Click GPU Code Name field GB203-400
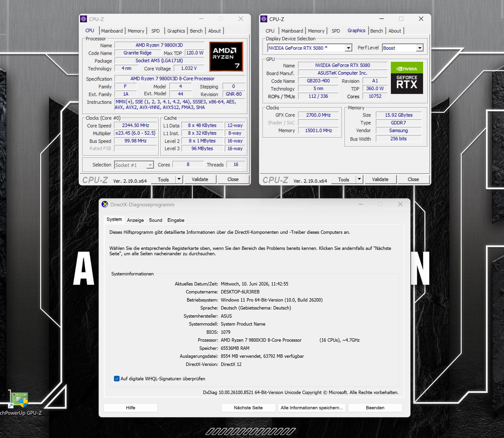The image size is (504, 438). [x=318, y=81]
